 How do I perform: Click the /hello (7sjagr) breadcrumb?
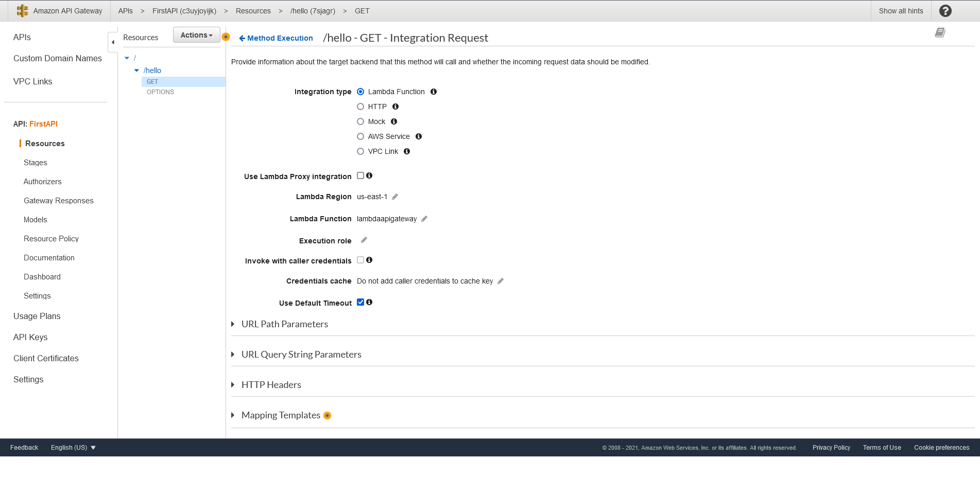pos(313,11)
